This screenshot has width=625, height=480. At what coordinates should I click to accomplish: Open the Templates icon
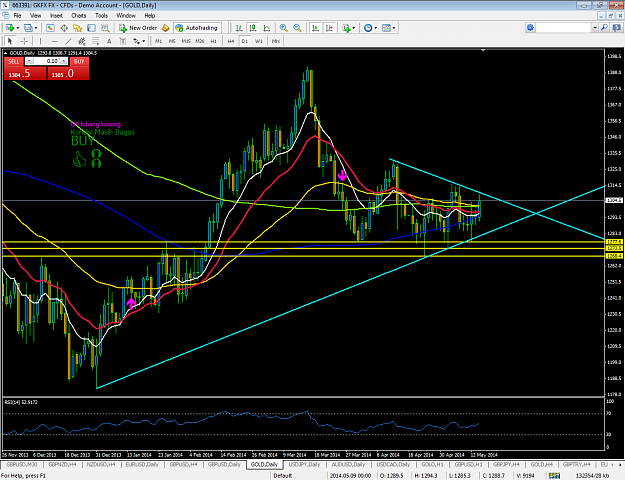click(x=386, y=28)
